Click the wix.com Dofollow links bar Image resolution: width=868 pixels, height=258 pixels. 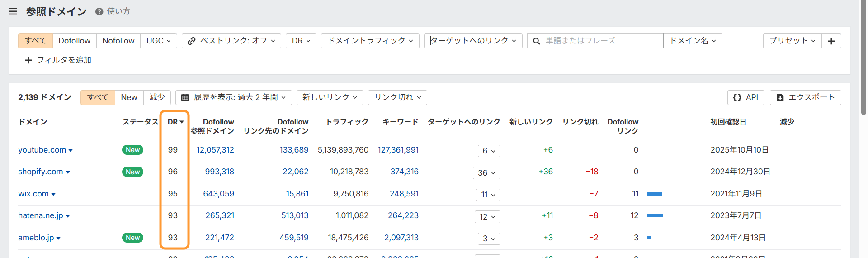point(654,194)
